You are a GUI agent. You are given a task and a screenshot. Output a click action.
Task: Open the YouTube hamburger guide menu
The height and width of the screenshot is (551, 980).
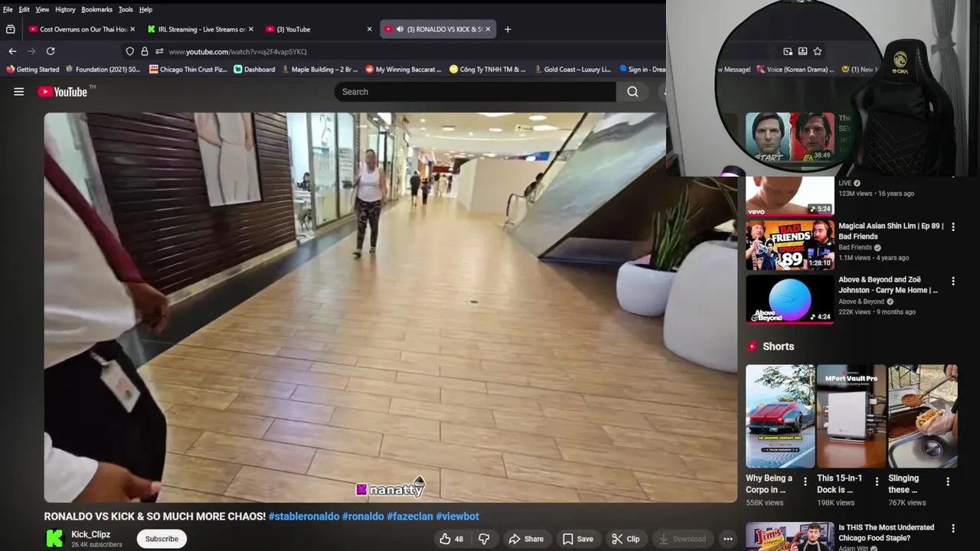(19, 92)
